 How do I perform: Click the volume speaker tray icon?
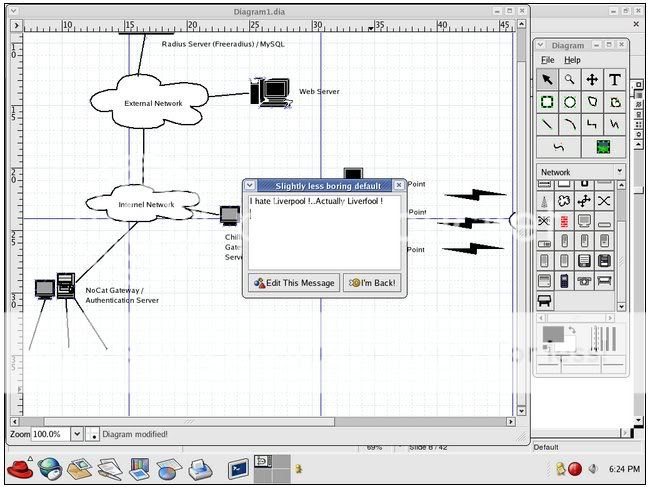point(593,469)
